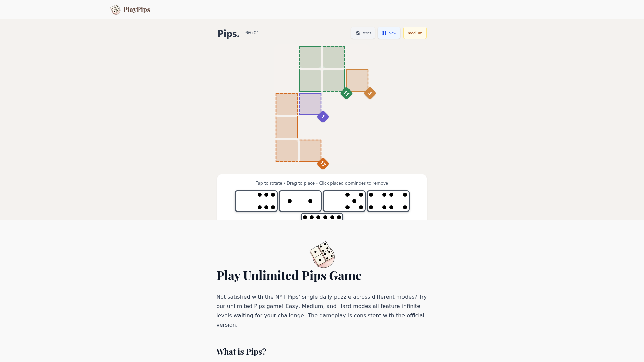Reset the puzzle board
The height and width of the screenshot is (362, 644).
point(363,33)
